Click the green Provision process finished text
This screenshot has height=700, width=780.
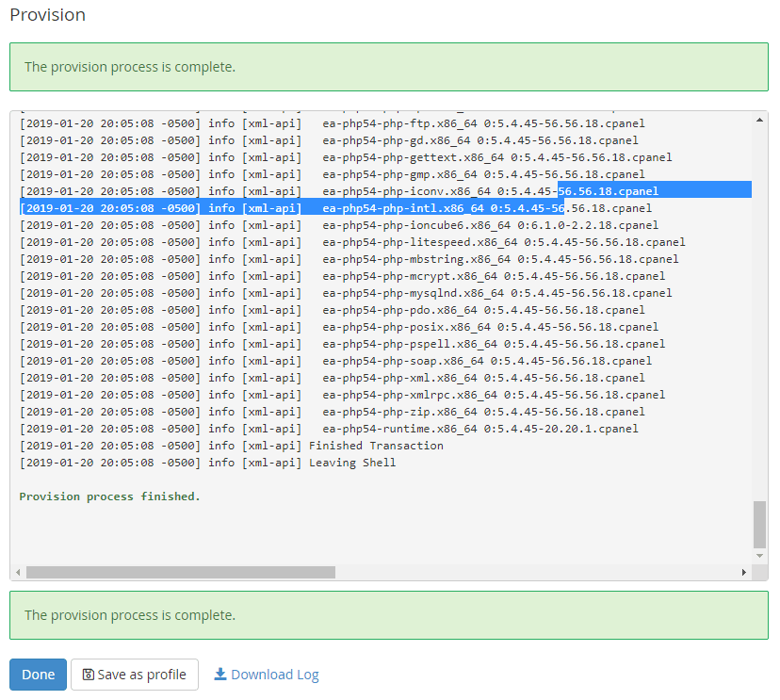109,497
